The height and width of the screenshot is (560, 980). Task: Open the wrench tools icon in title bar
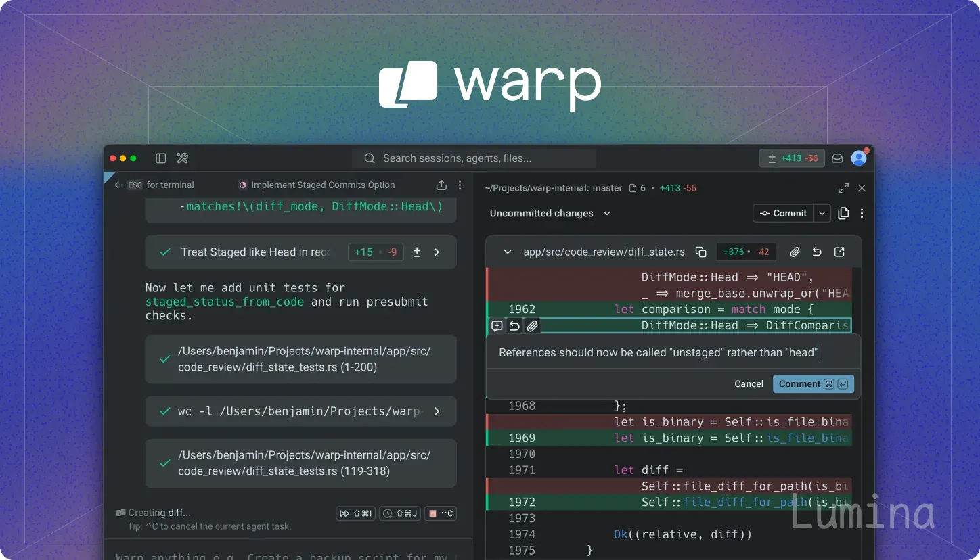(x=182, y=158)
